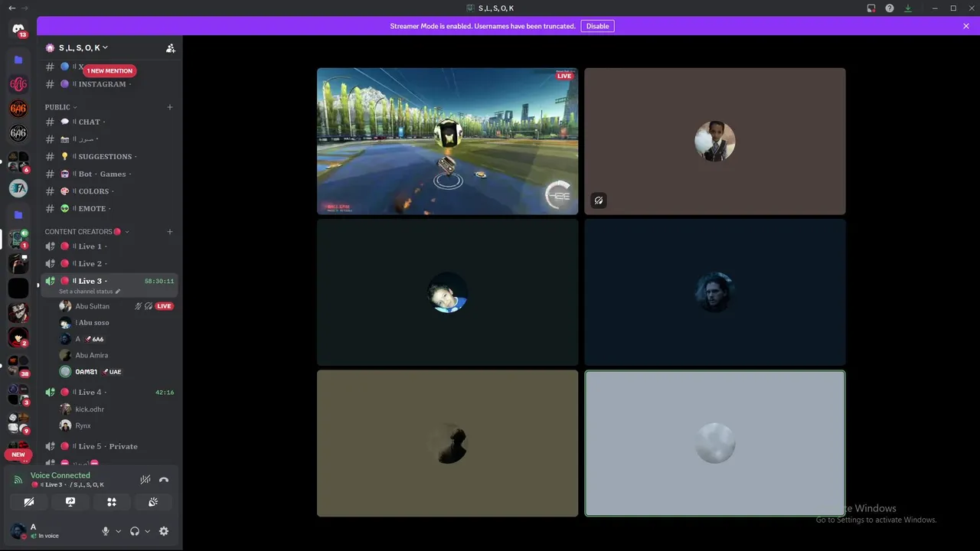Select the green-outlined speaking participant tile
Image resolution: width=980 pixels, height=551 pixels.
coord(715,443)
